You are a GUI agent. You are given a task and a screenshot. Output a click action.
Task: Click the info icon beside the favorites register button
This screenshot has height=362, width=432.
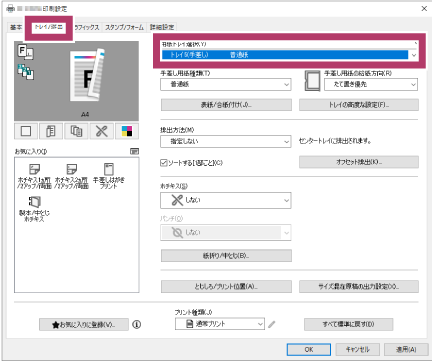click(x=137, y=324)
